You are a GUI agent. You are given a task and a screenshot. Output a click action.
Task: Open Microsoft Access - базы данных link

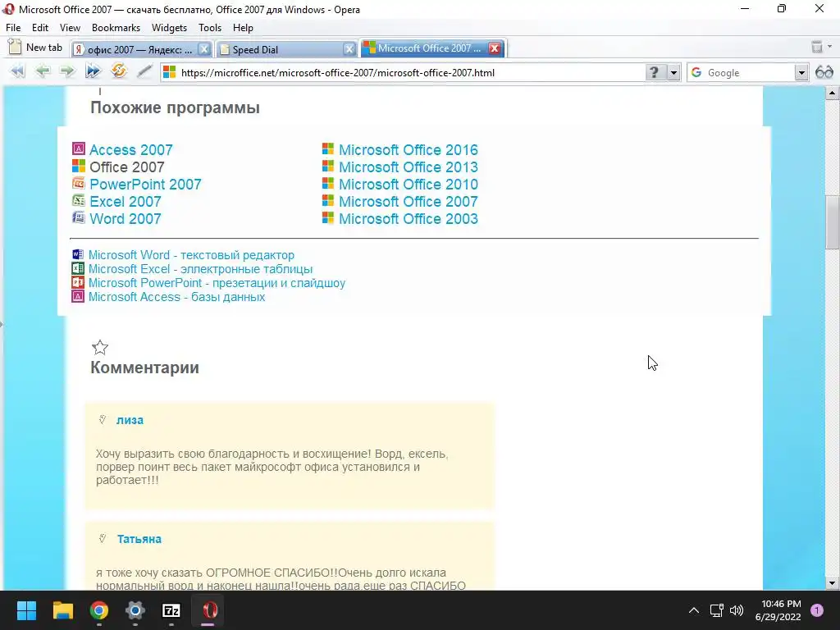[x=177, y=297]
